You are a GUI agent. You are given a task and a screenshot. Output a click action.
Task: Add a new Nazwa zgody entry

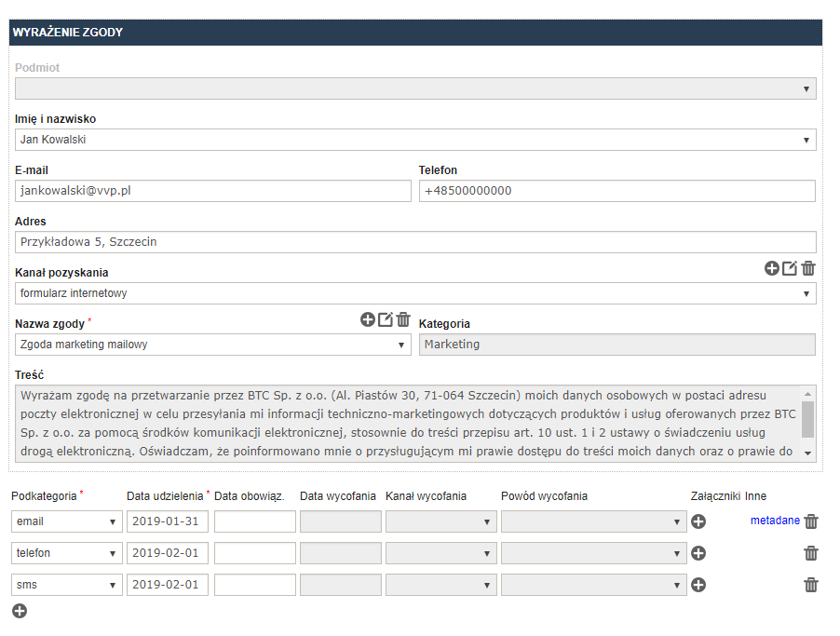368,319
